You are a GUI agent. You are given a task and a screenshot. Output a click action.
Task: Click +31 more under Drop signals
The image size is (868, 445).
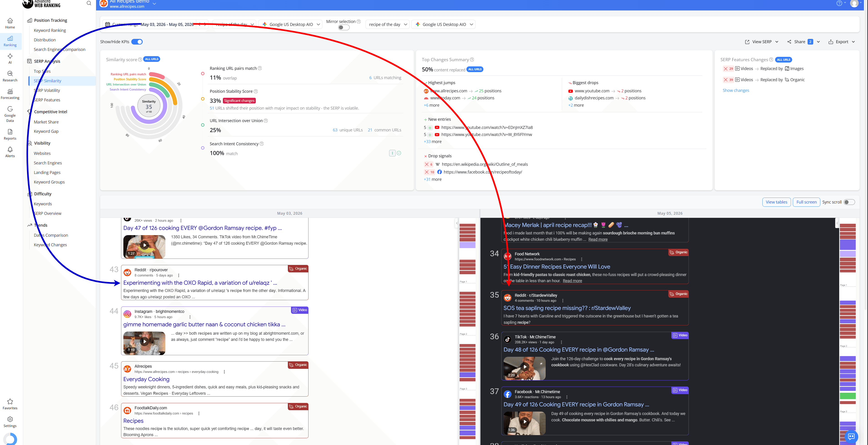tap(433, 179)
